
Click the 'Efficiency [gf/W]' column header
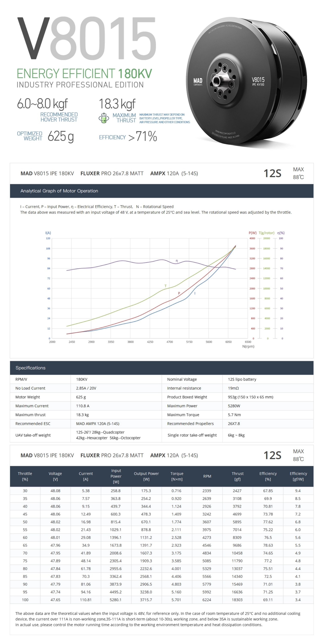click(298, 476)
